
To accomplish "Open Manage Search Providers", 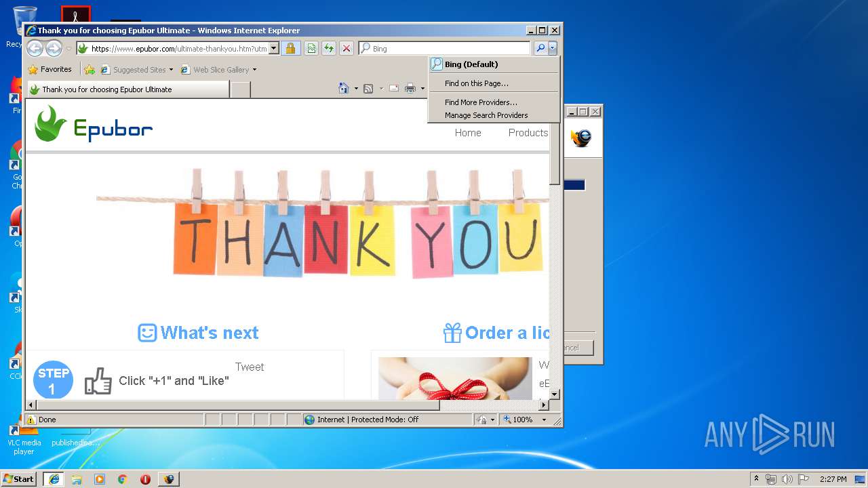I will point(494,115).
